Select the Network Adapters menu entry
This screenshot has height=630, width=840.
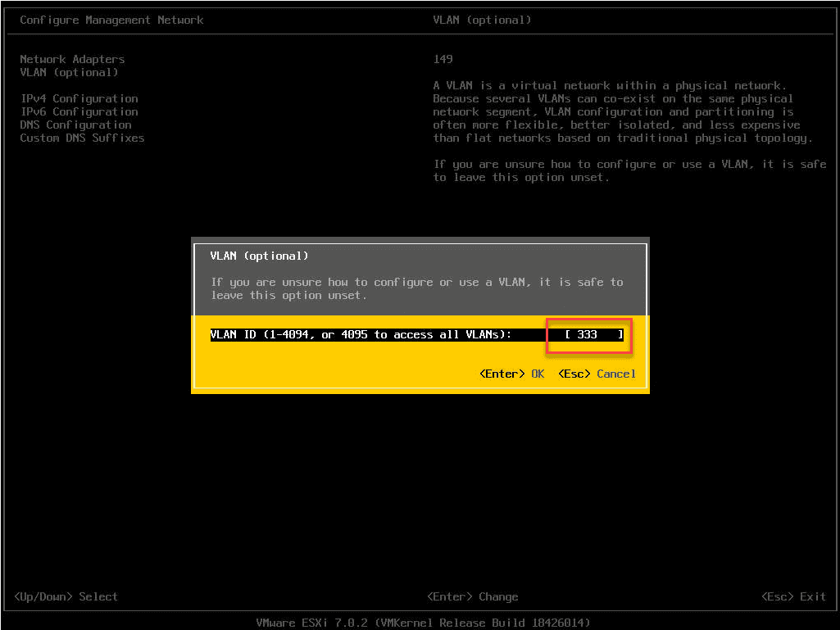tap(71, 59)
